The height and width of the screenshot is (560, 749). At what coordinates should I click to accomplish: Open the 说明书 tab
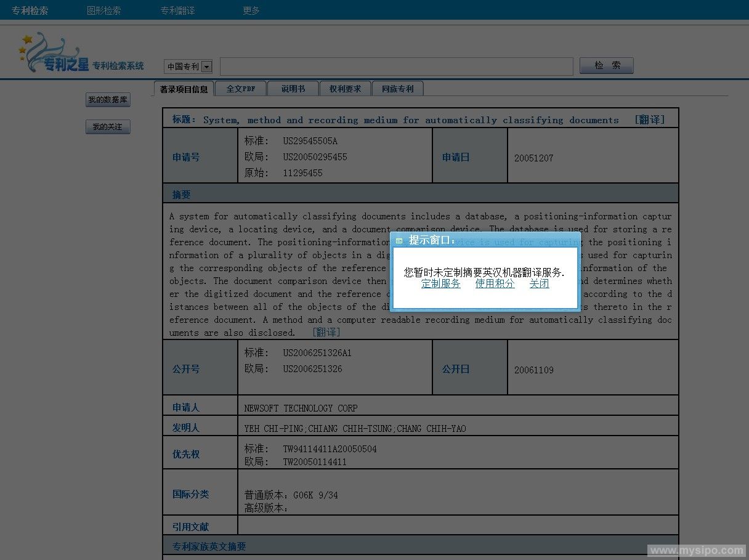293,88
